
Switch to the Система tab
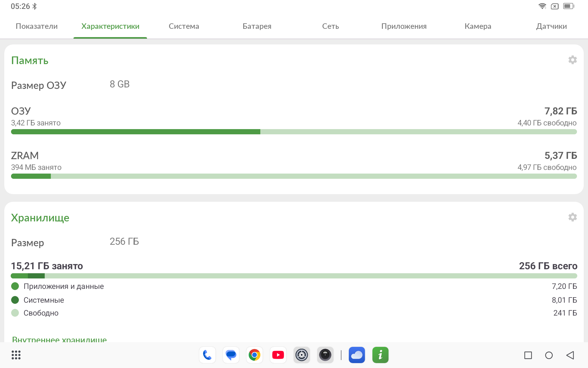tap(184, 26)
